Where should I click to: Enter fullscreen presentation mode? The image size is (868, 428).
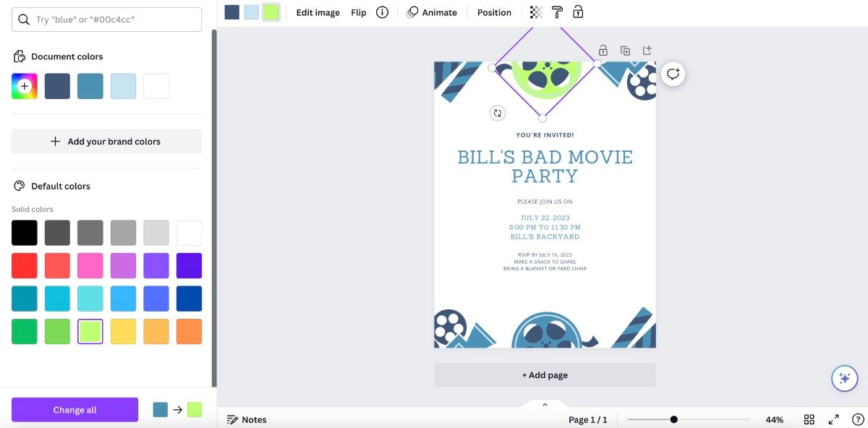[833, 419]
